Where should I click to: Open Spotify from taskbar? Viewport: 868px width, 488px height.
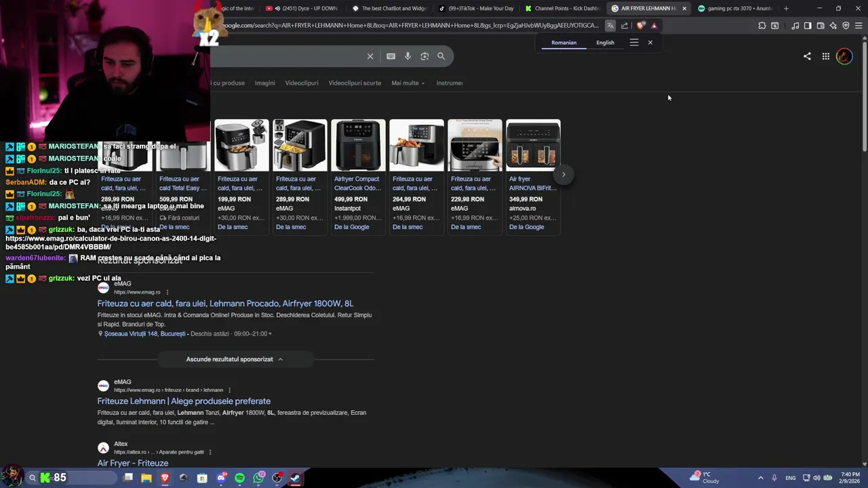coord(239,478)
